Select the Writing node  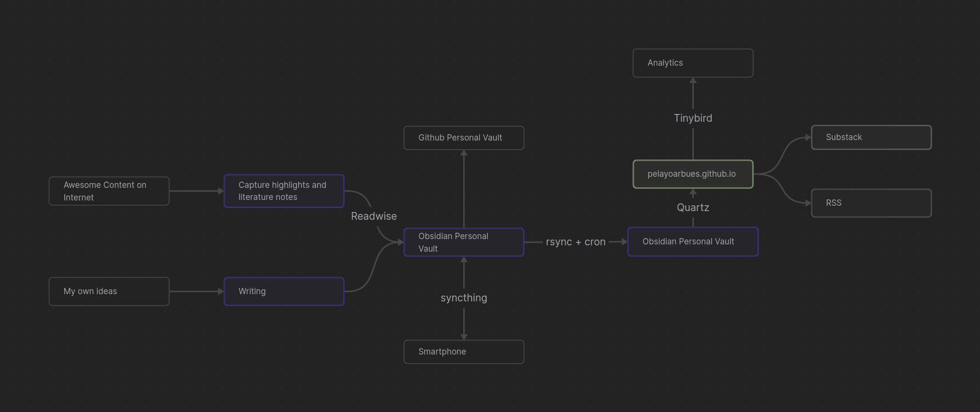(x=284, y=291)
